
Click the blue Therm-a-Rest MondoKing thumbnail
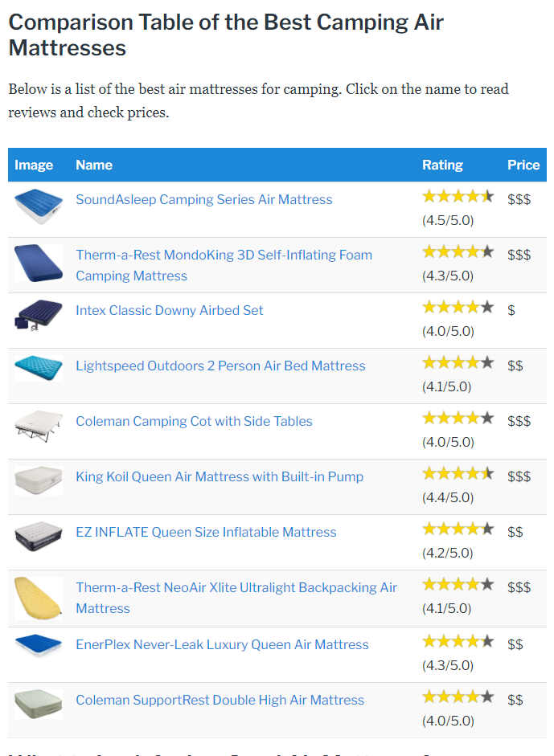(x=36, y=261)
